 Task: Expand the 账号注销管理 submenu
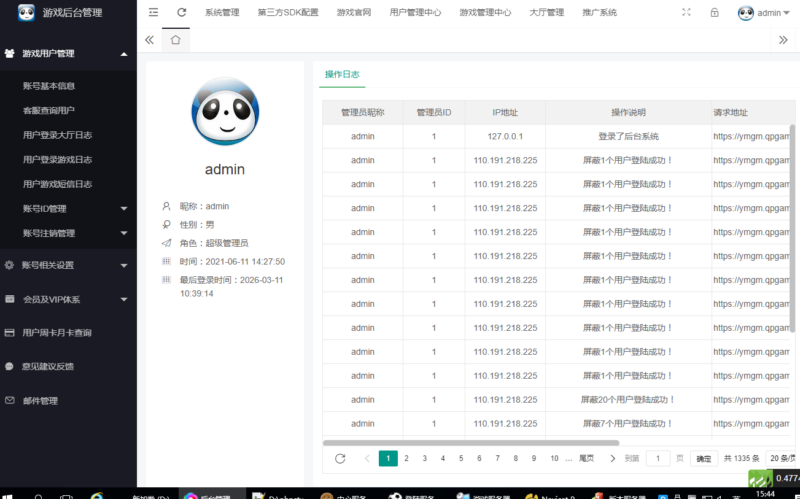[x=124, y=233]
